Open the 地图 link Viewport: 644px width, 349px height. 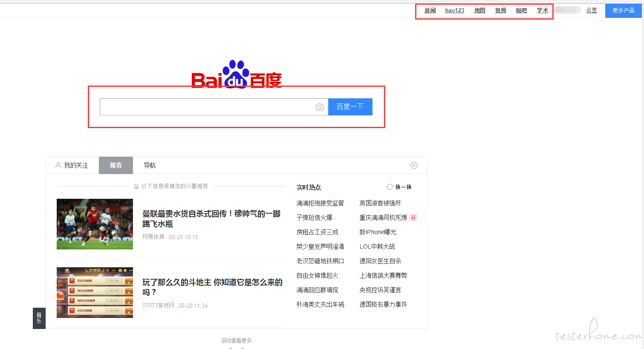click(480, 11)
